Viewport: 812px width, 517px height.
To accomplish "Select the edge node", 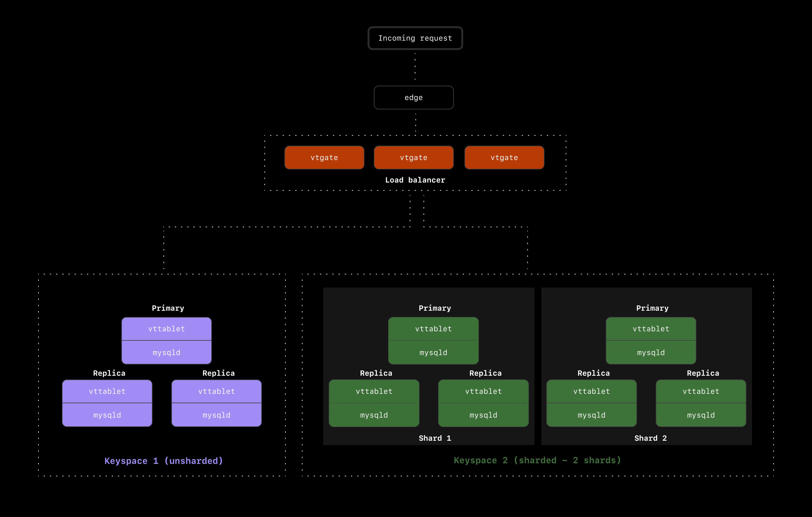I will (414, 98).
